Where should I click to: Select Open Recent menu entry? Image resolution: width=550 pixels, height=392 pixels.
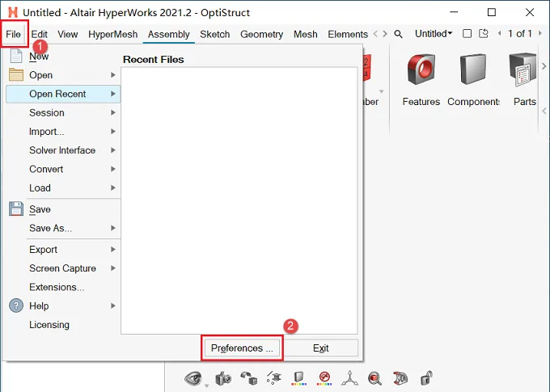[x=63, y=94]
